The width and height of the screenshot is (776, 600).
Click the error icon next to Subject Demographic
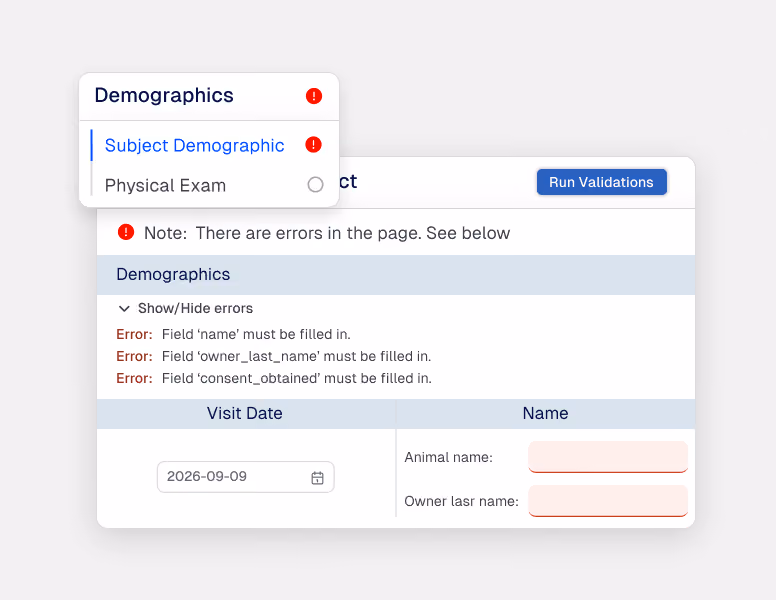click(313, 145)
